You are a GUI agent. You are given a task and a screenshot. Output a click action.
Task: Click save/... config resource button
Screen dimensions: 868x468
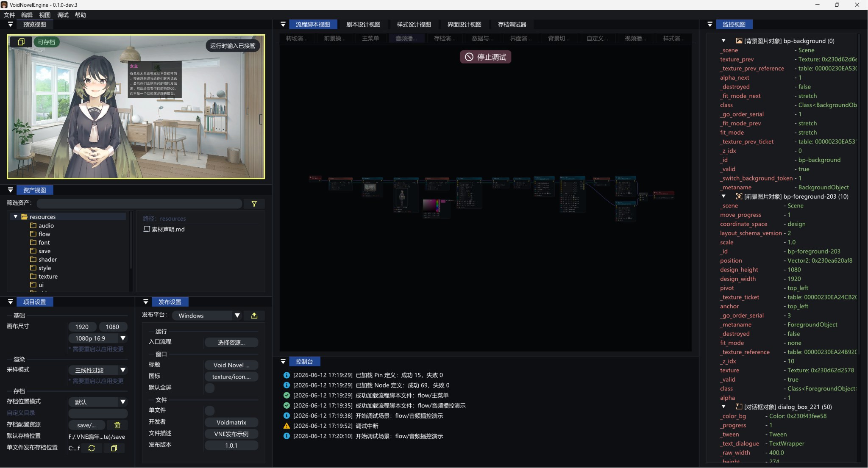click(86, 425)
